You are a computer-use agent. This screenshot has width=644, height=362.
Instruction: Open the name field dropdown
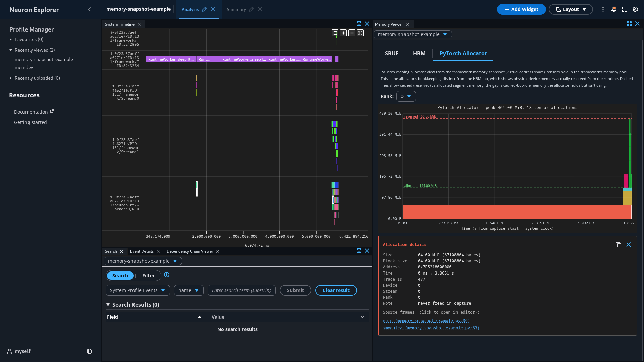[x=189, y=290]
